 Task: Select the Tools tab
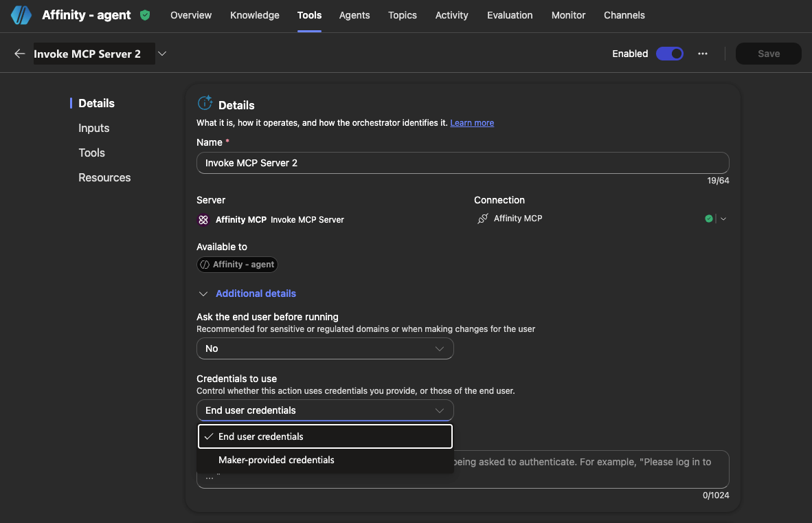(x=309, y=15)
